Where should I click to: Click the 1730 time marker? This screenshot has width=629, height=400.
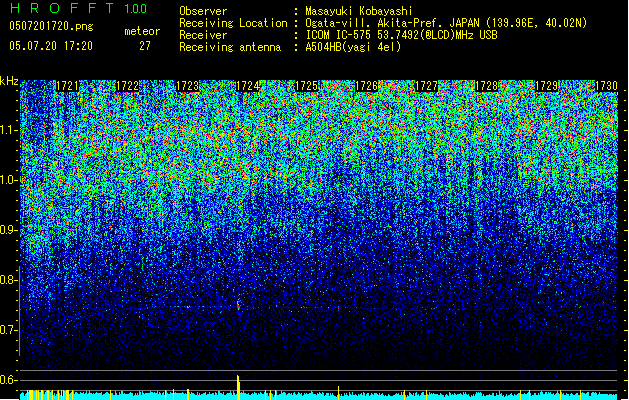pos(606,86)
